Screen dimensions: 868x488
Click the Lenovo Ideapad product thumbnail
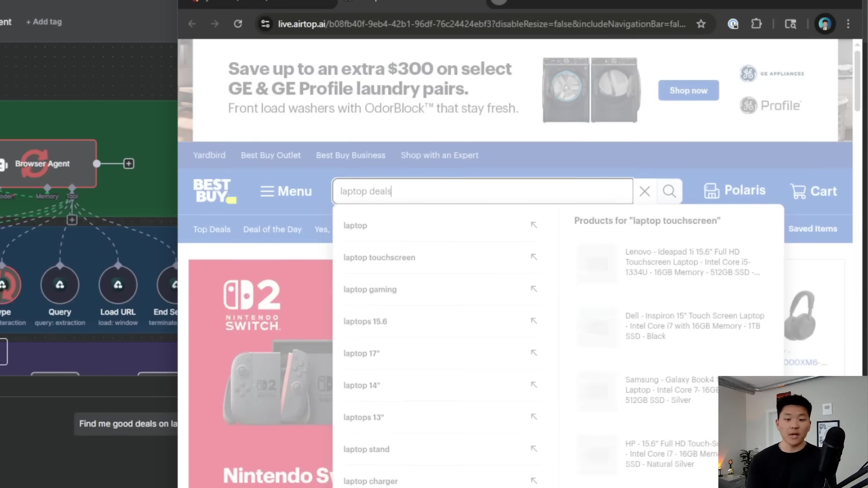tap(597, 264)
